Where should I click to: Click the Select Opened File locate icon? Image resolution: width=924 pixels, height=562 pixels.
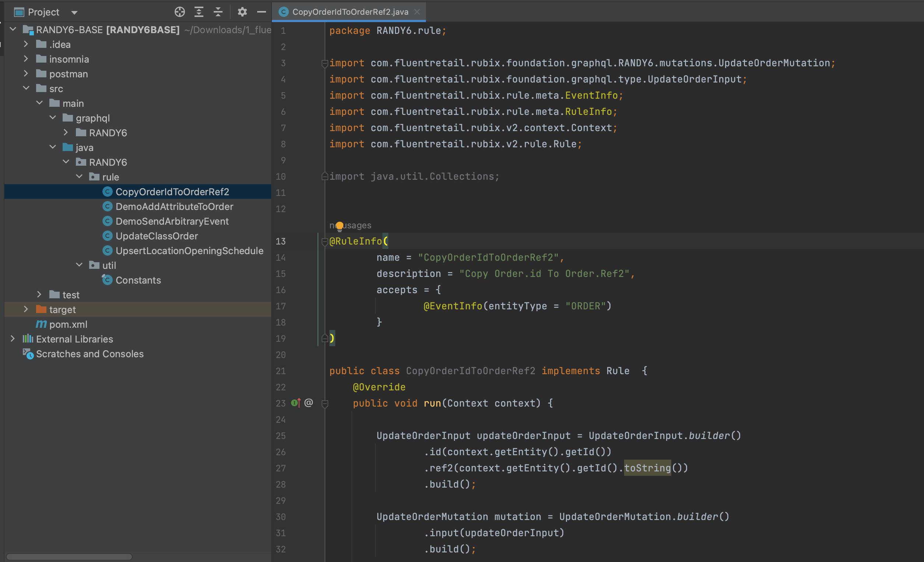click(x=180, y=12)
